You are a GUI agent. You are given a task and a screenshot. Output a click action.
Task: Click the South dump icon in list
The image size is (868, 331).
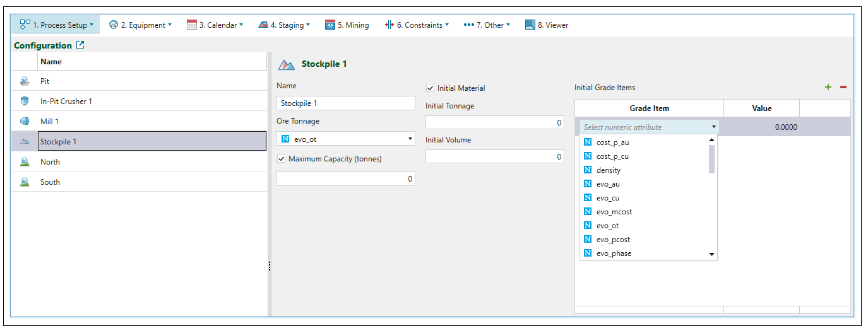click(25, 182)
